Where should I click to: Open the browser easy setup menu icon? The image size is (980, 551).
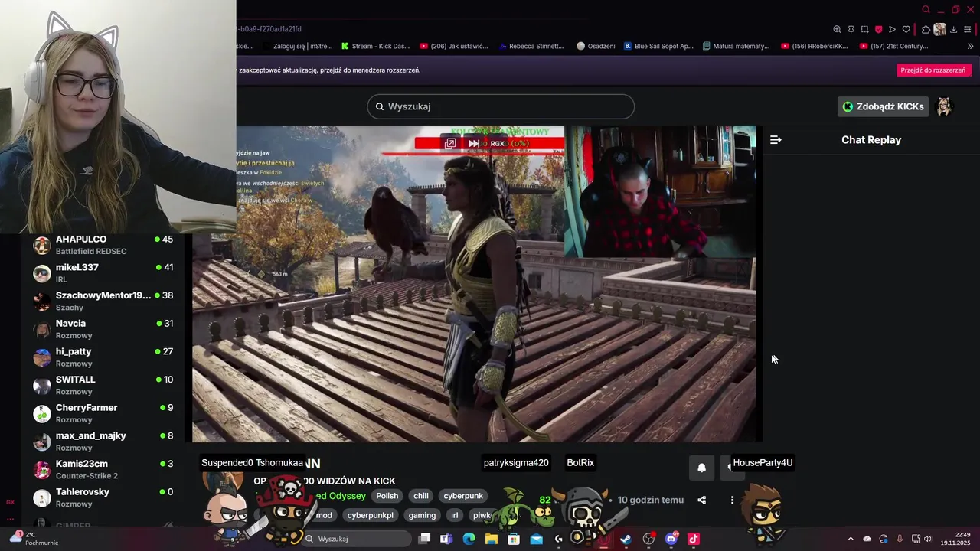pyautogui.click(x=968, y=29)
